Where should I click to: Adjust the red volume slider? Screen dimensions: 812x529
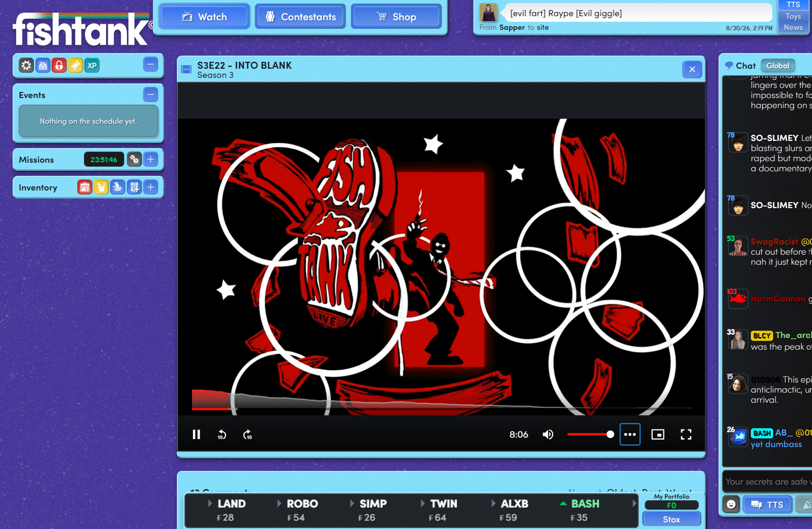(590, 435)
